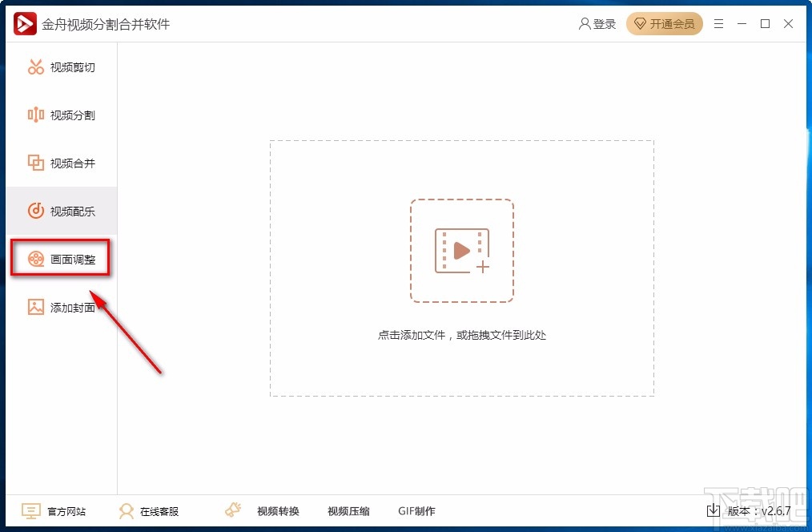
Task: Click the app logo in title bar
Action: point(24,23)
